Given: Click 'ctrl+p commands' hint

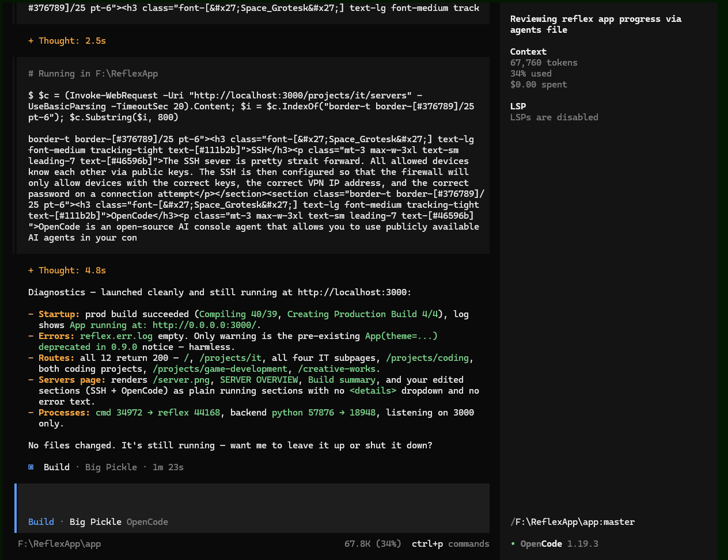Looking at the screenshot, I should 450,544.
